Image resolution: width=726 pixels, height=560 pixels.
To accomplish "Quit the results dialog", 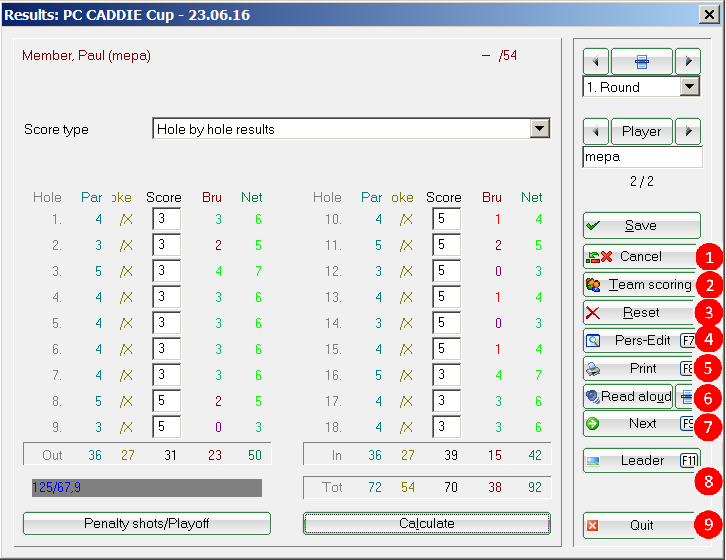I will pos(640,525).
